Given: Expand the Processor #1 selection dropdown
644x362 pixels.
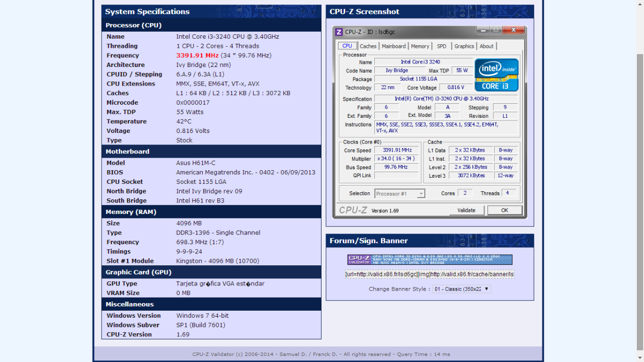Looking at the screenshot, I should pyautogui.click(x=400, y=193).
